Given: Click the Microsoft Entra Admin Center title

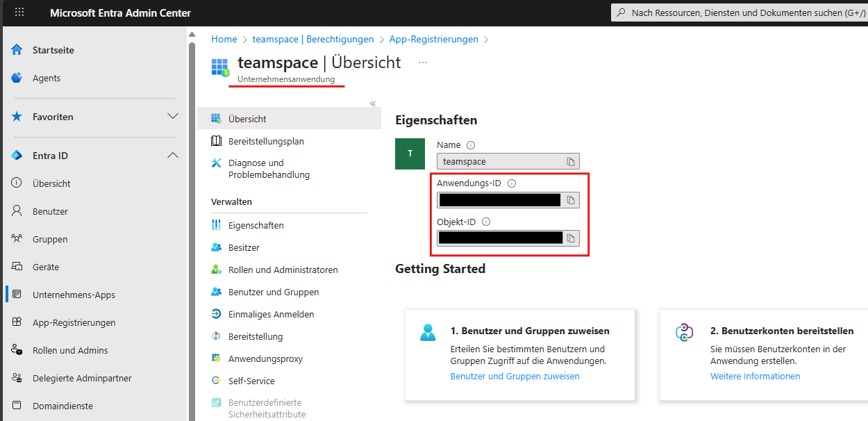Looking at the screenshot, I should [x=121, y=13].
